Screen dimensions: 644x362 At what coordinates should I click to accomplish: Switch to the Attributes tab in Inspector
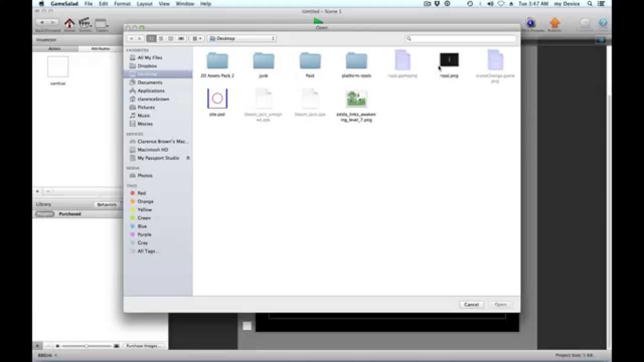[x=100, y=49]
